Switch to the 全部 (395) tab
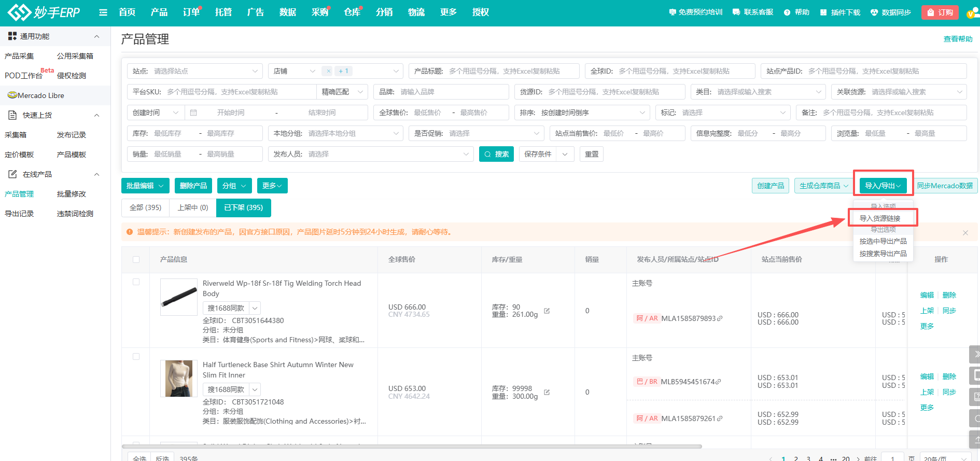 point(145,207)
